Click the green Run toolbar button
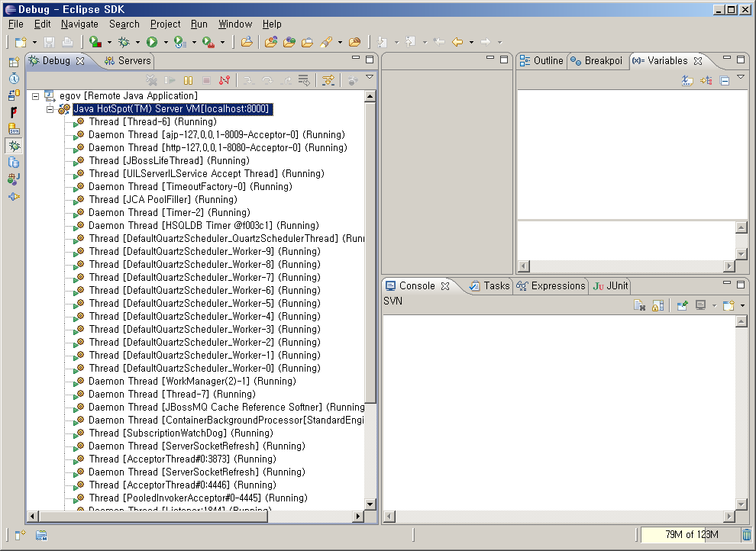 point(152,42)
